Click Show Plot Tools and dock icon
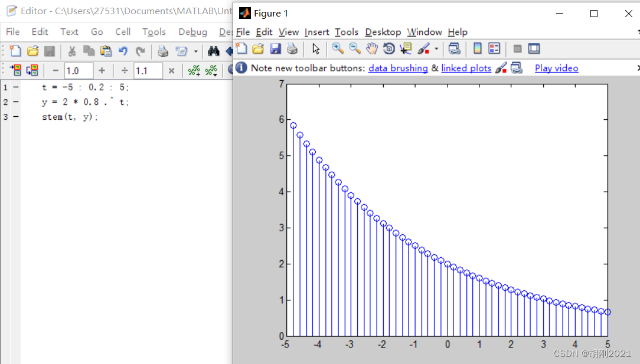This screenshot has height=364, width=640. coord(534,48)
